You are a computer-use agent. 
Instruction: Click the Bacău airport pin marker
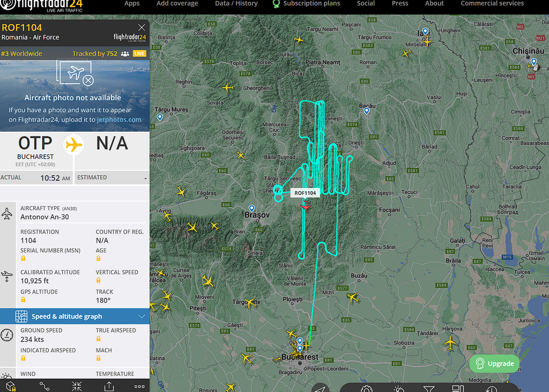click(x=367, y=111)
